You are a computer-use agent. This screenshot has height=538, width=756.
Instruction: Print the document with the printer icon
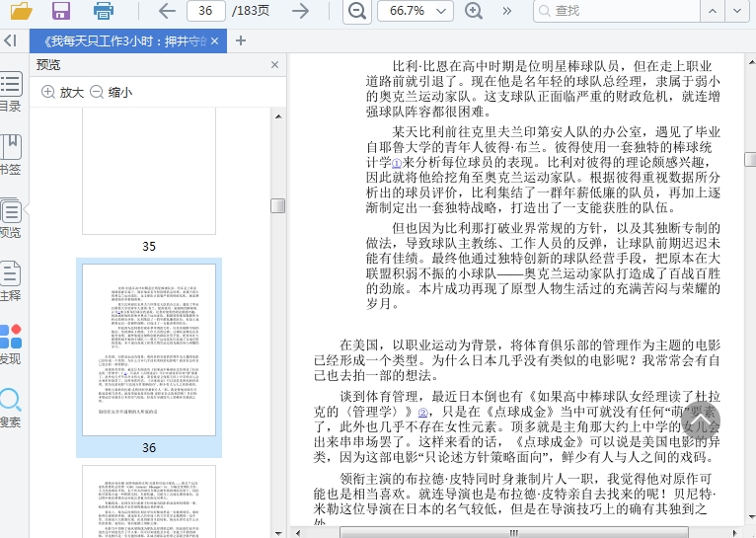pyautogui.click(x=104, y=11)
